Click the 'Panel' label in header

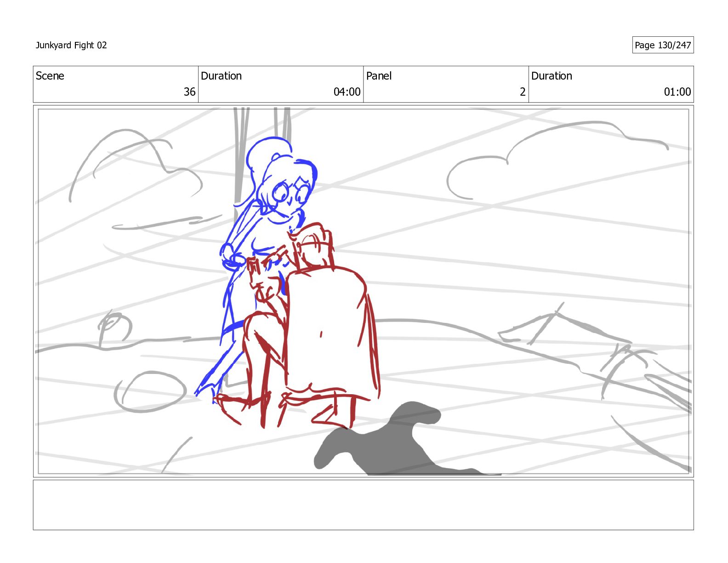pyautogui.click(x=379, y=76)
